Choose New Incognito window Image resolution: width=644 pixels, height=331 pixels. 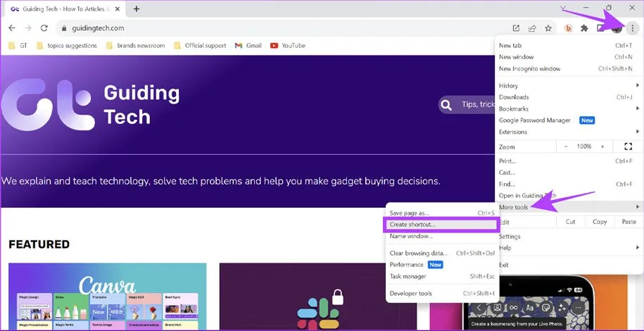pyautogui.click(x=569, y=68)
